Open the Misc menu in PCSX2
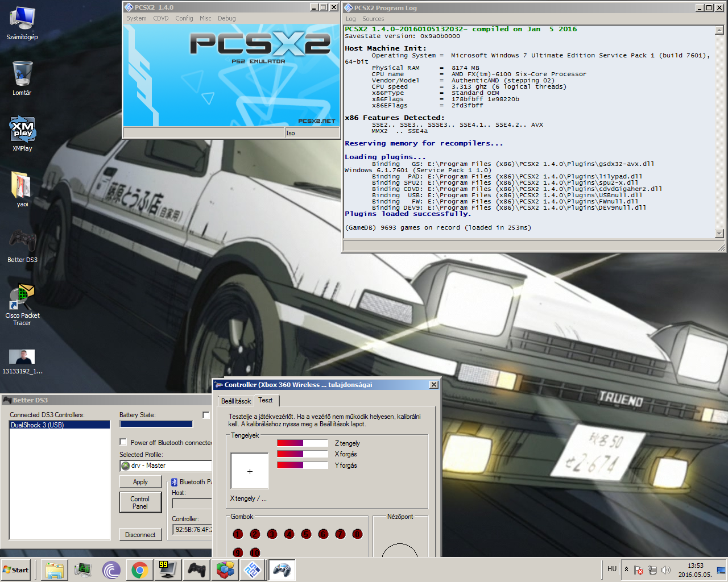The width and height of the screenshot is (728, 582). pos(205,18)
